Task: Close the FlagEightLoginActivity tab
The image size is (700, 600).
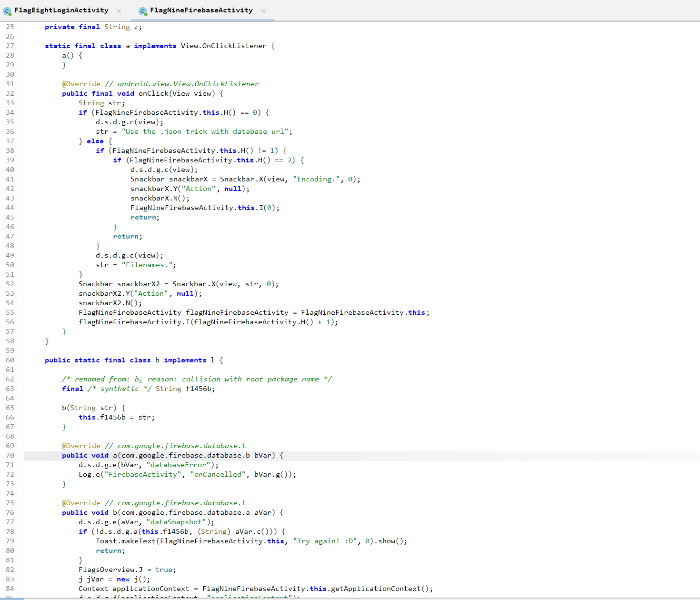Action: 119,11
